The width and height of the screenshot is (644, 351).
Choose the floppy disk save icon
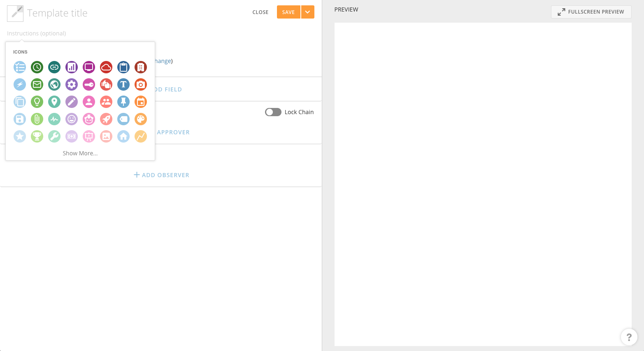(20, 119)
